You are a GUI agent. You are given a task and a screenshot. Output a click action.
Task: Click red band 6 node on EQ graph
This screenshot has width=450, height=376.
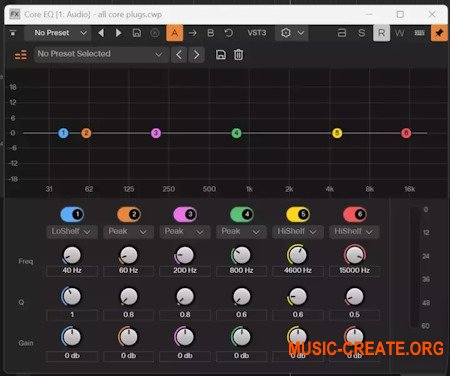click(406, 133)
